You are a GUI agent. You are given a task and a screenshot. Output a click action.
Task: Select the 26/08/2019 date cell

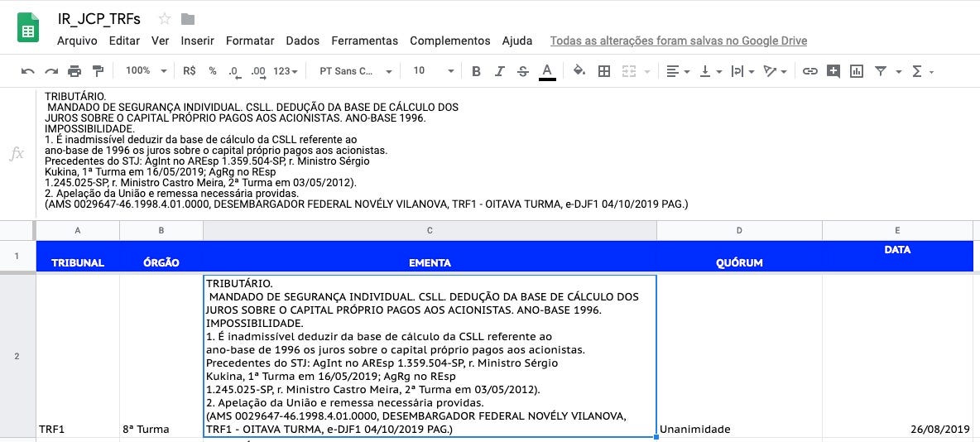tap(897, 357)
